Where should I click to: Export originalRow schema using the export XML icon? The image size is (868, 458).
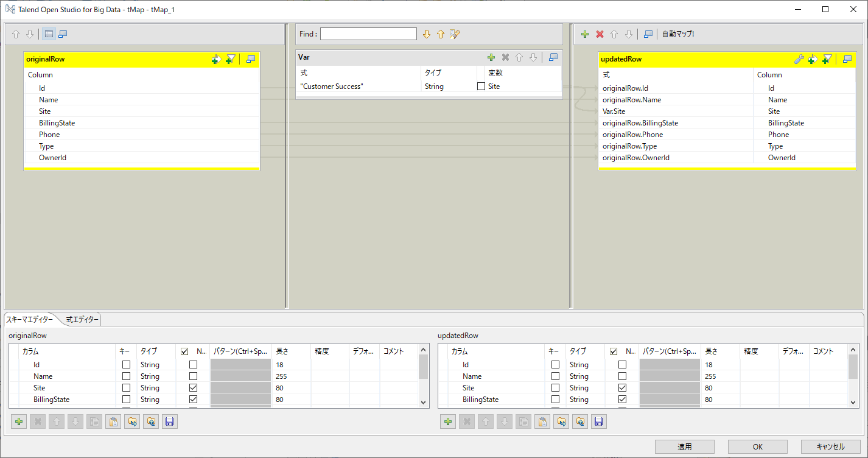[150, 421]
